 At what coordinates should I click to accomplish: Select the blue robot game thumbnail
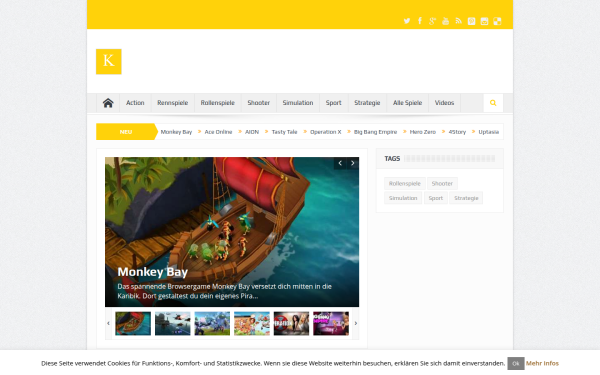212,323
